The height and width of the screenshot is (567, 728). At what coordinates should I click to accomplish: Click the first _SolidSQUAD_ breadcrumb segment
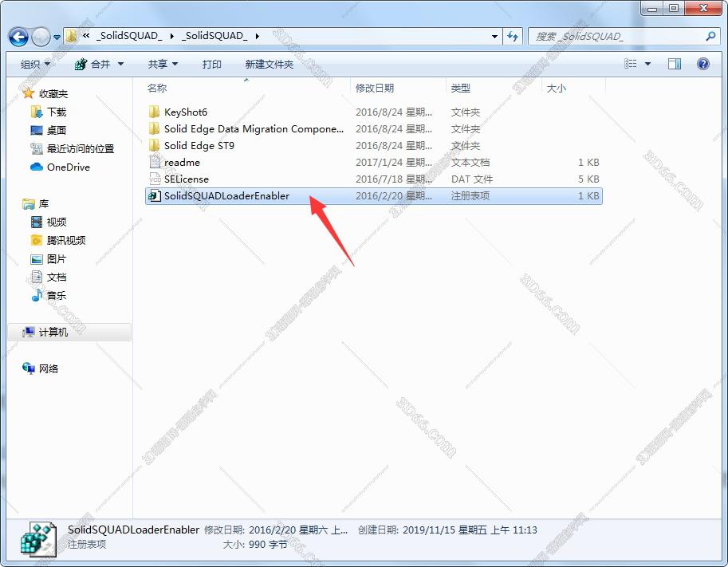pos(129,36)
